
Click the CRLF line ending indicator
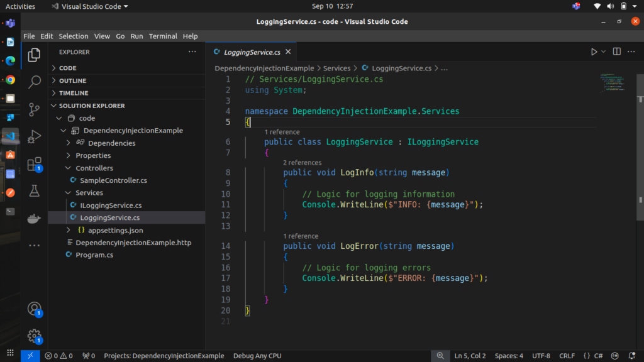(x=567, y=356)
